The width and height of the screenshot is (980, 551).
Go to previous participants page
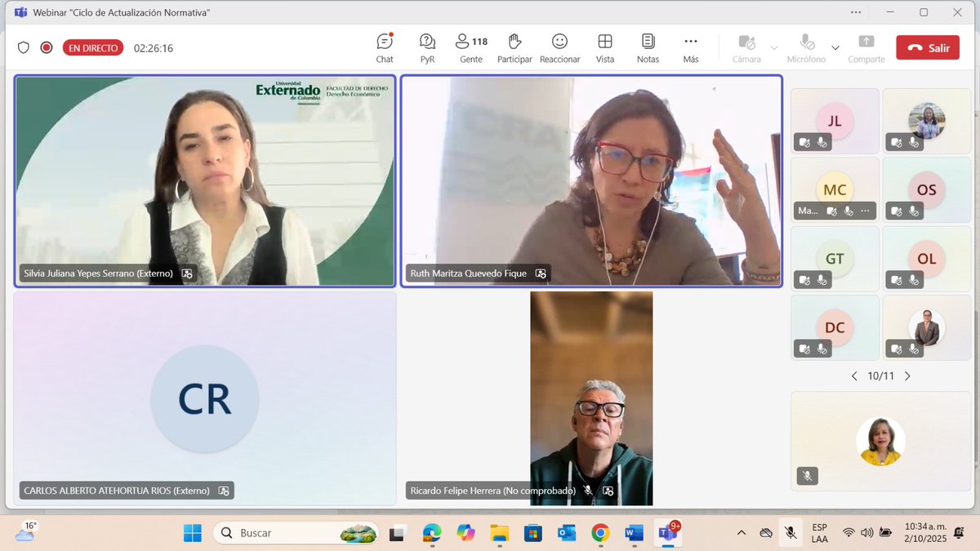click(x=854, y=376)
